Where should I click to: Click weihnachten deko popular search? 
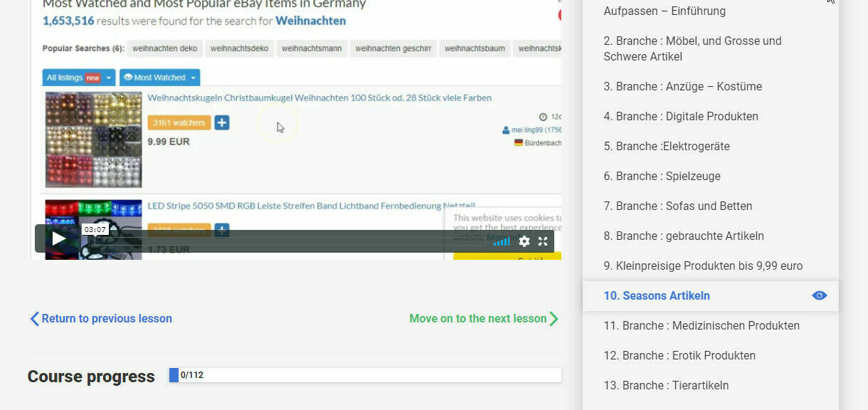pos(165,48)
